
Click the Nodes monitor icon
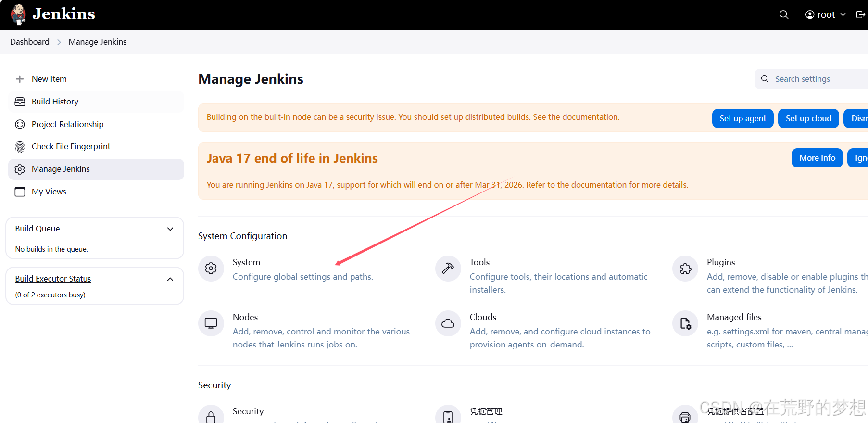[211, 323]
